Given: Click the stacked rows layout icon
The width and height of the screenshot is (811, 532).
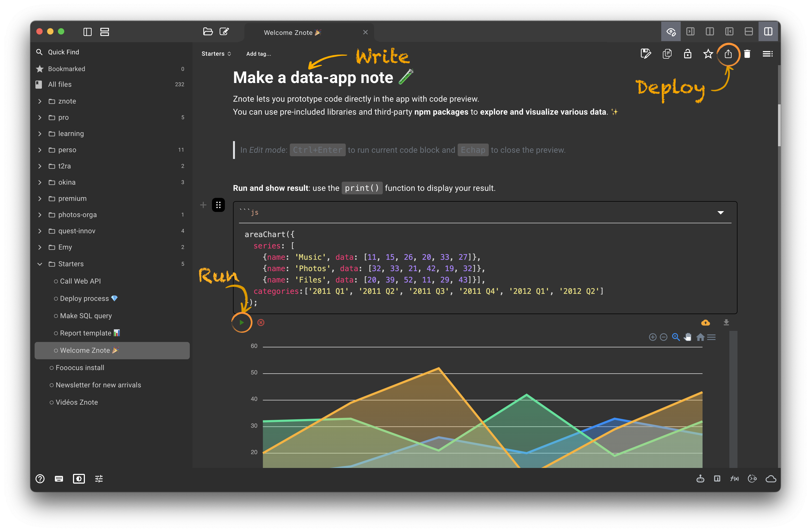Looking at the screenshot, I should (x=105, y=32).
